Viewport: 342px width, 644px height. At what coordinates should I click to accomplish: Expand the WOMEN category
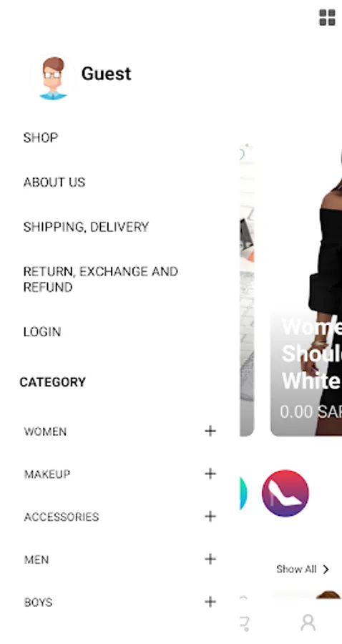pos(210,431)
